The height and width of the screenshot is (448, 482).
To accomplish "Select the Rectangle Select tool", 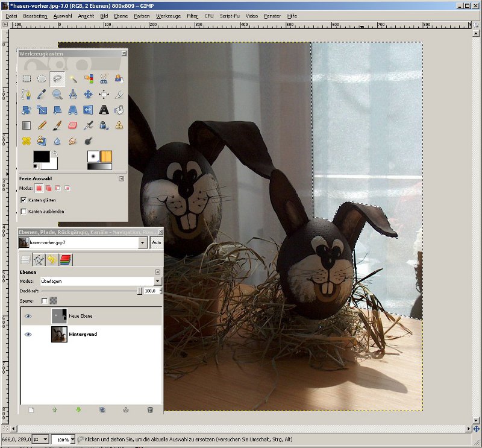I will 27,78.
